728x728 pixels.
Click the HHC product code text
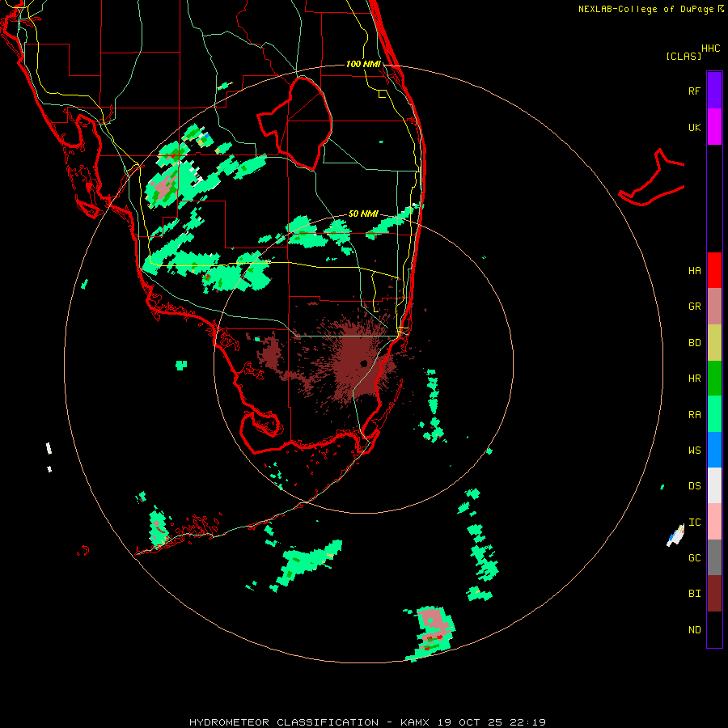pyautogui.click(x=710, y=49)
